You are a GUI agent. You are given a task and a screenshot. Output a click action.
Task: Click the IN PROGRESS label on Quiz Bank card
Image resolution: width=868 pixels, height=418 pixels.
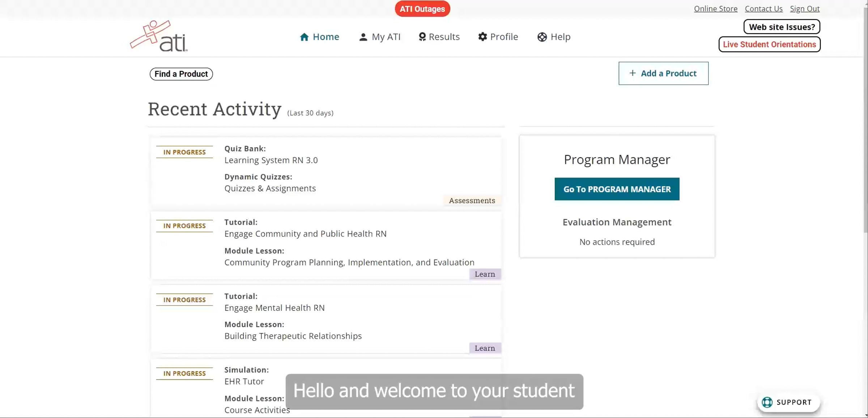click(x=184, y=152)
